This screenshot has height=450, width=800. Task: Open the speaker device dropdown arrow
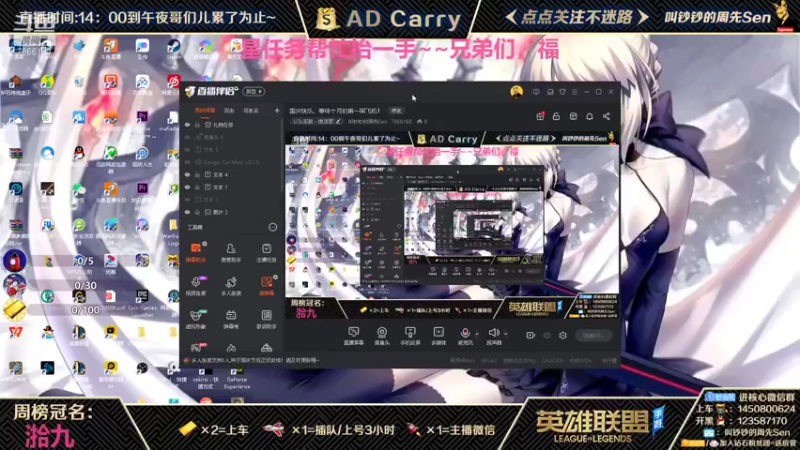tap(506, 334)
